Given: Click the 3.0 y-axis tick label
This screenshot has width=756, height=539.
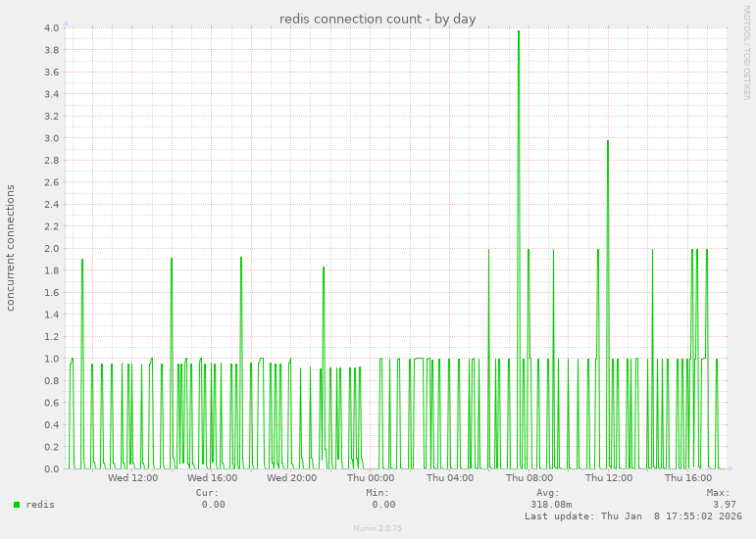Looking at the screenshot, I should coord(52,138).
